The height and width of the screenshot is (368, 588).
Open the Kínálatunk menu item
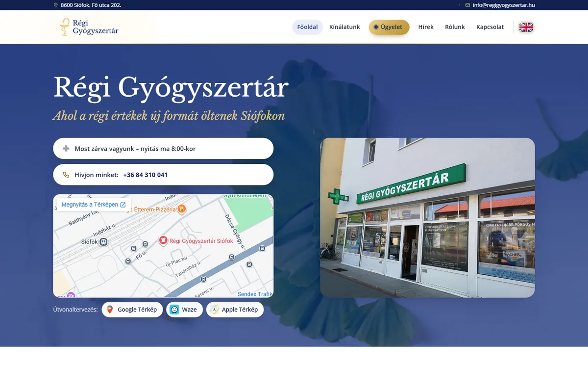tap(345, 27)
